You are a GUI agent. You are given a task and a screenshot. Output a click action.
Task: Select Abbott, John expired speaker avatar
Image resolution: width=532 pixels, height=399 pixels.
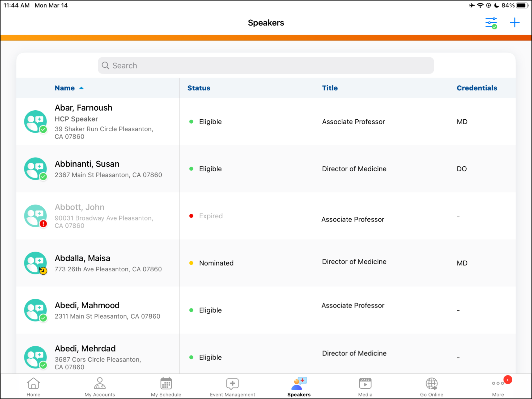pyautogui.click(x=36, y=216)
